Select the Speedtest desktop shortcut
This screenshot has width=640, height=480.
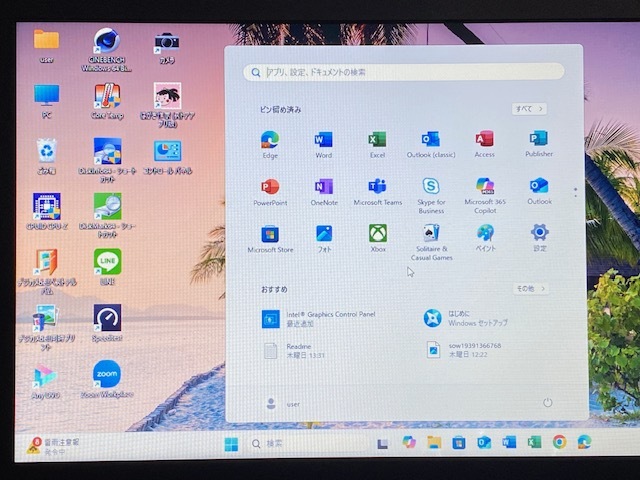(x=107, y=322)
